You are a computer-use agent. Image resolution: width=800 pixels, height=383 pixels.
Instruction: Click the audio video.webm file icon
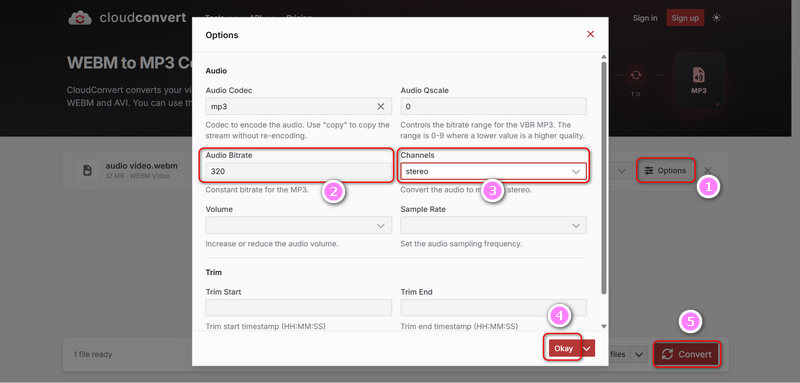pyautogui.click(x=87, y=170)
